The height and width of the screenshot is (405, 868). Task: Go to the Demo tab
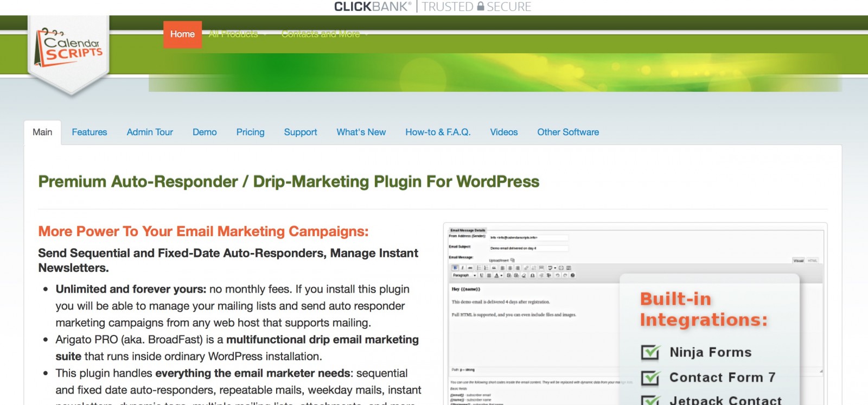pos(205,132)
